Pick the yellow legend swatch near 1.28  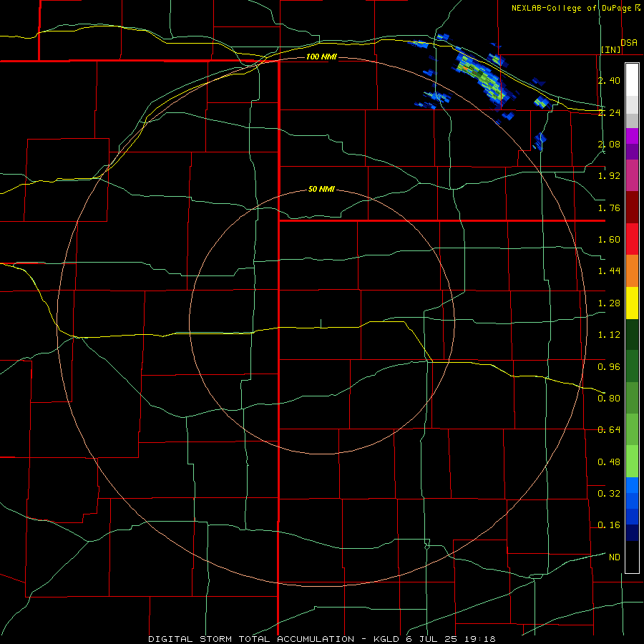tap(632, 303)
